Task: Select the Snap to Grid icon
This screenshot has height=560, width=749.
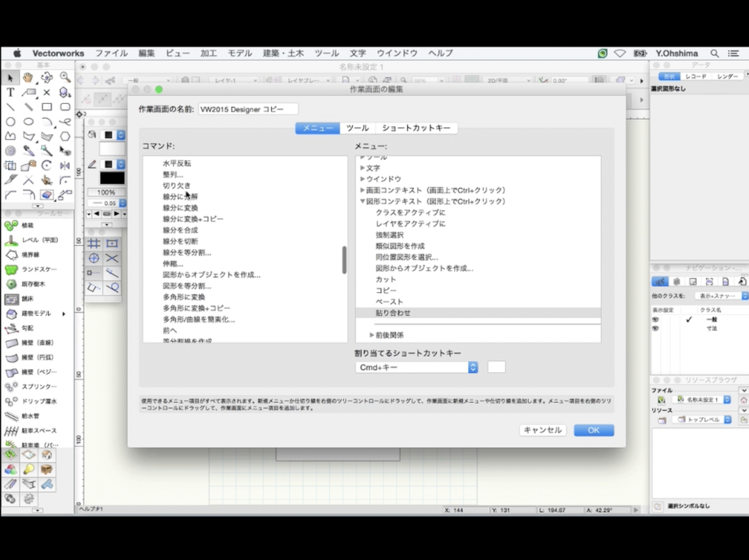Action: tap(94, 244)
